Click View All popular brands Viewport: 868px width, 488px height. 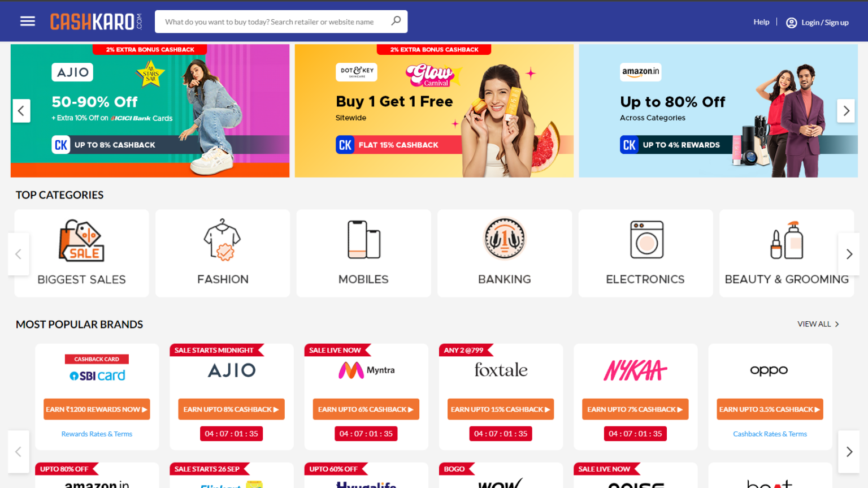pos(818,324)
